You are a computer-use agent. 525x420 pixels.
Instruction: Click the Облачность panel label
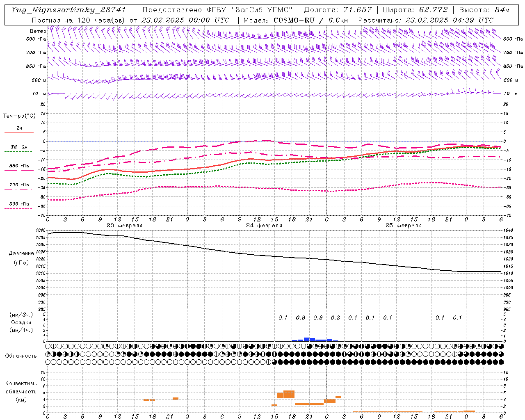point(21,356)
